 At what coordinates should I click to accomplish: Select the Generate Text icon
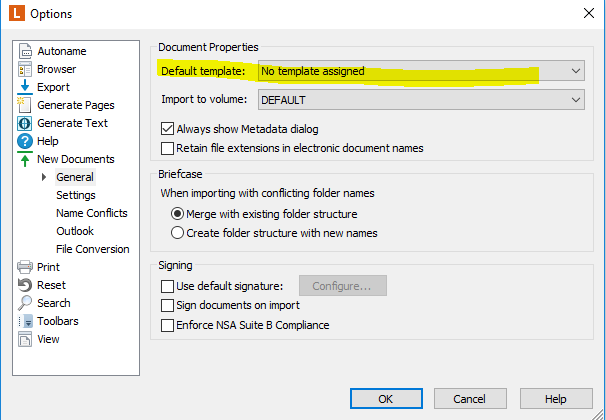pos(25,123)
